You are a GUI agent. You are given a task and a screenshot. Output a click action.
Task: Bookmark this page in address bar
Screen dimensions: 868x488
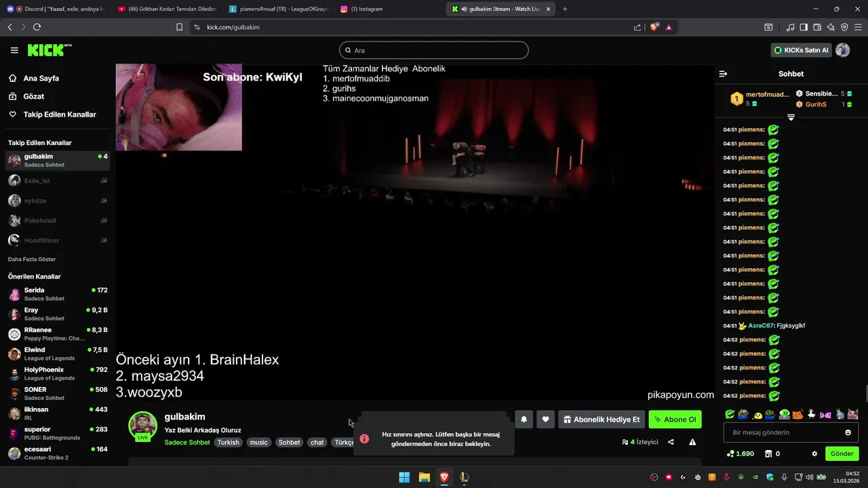coord(179,27)
